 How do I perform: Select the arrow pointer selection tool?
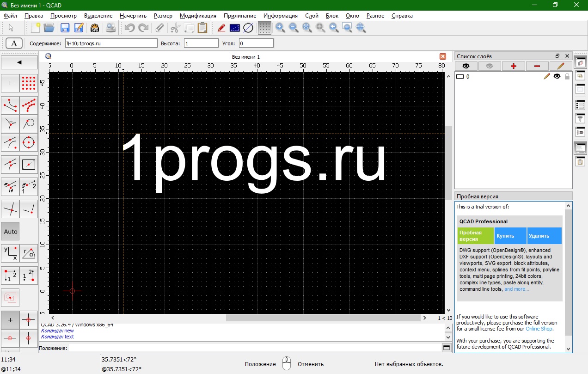click(x=11, y=28)
